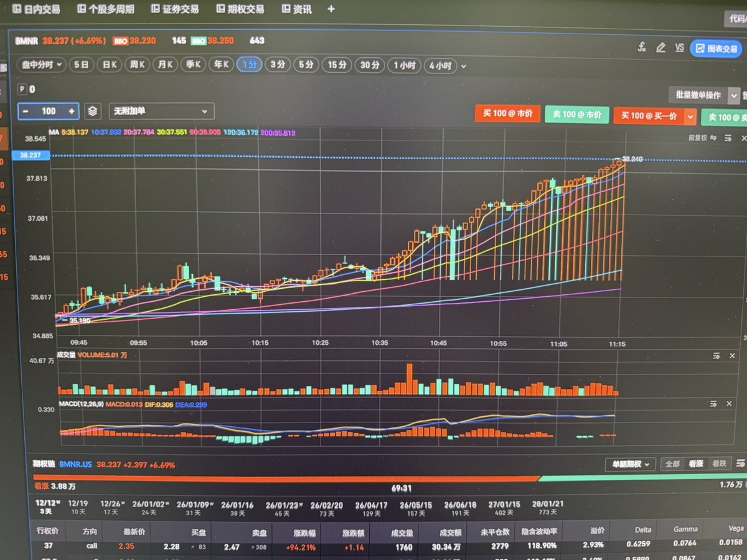Click the 日内交易 tab layout icon
The image size is (747, 560).
click(x=17, y=9)
